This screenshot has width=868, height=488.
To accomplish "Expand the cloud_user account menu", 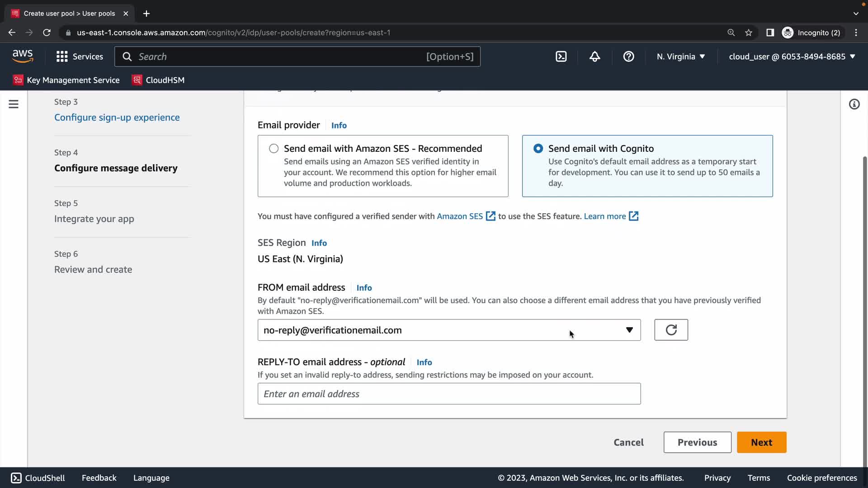I will point(792,56).
